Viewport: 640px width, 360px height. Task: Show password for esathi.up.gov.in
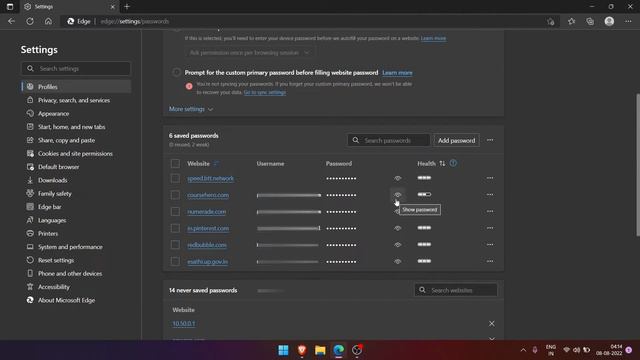click(x=398, y=261)
